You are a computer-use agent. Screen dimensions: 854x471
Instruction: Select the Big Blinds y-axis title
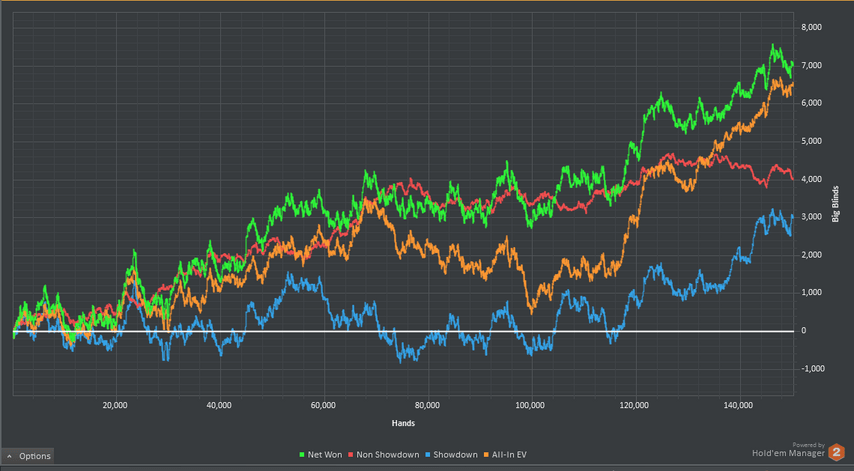tap(835, 204)
